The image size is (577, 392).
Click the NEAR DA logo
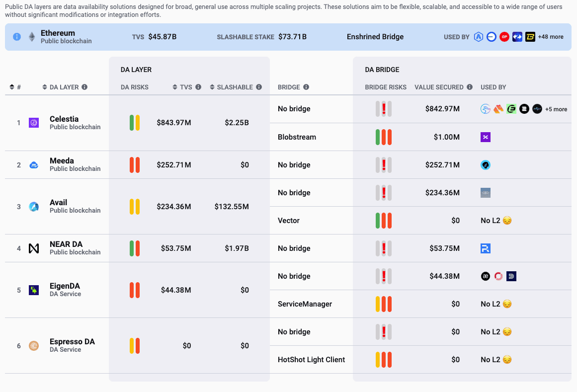pyautogui.click(x=34, y=248)
